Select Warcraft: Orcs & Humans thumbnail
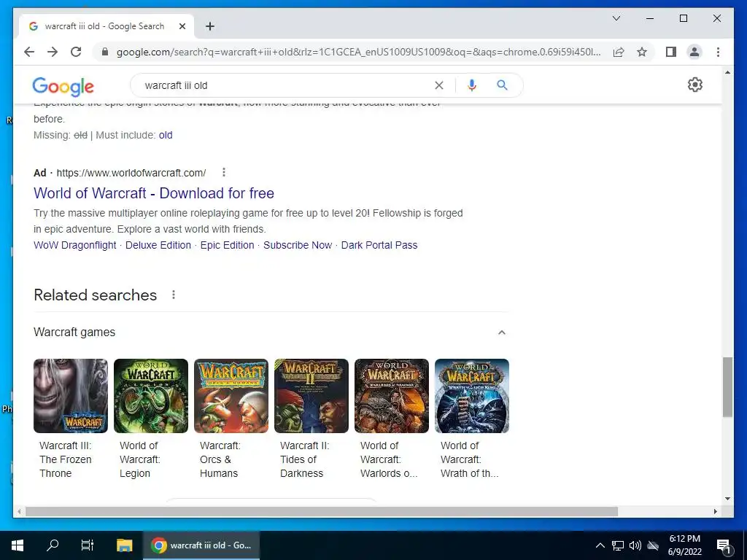This screenshot has height=560, width=747. [x=231, y=396]
